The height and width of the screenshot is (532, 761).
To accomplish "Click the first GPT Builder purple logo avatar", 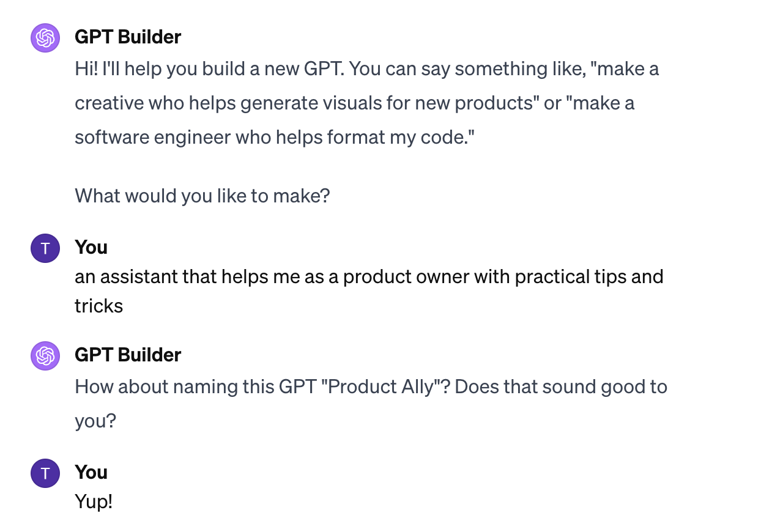I will (45, 38).
